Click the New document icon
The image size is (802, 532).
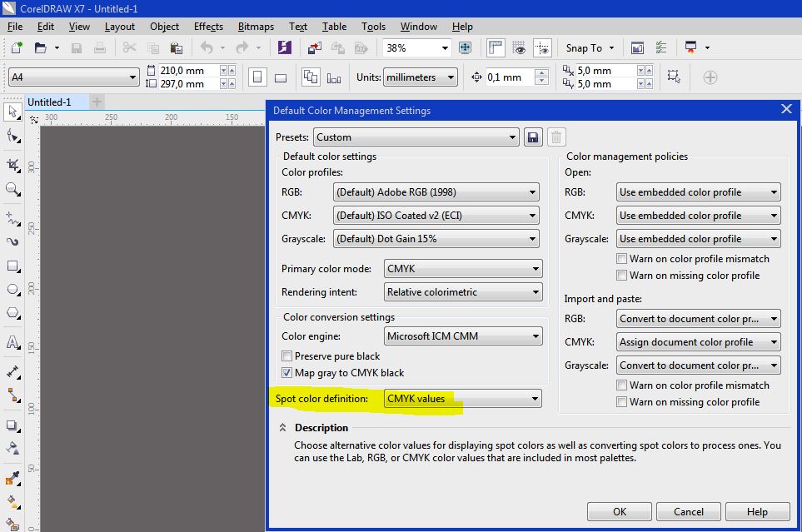17,48
